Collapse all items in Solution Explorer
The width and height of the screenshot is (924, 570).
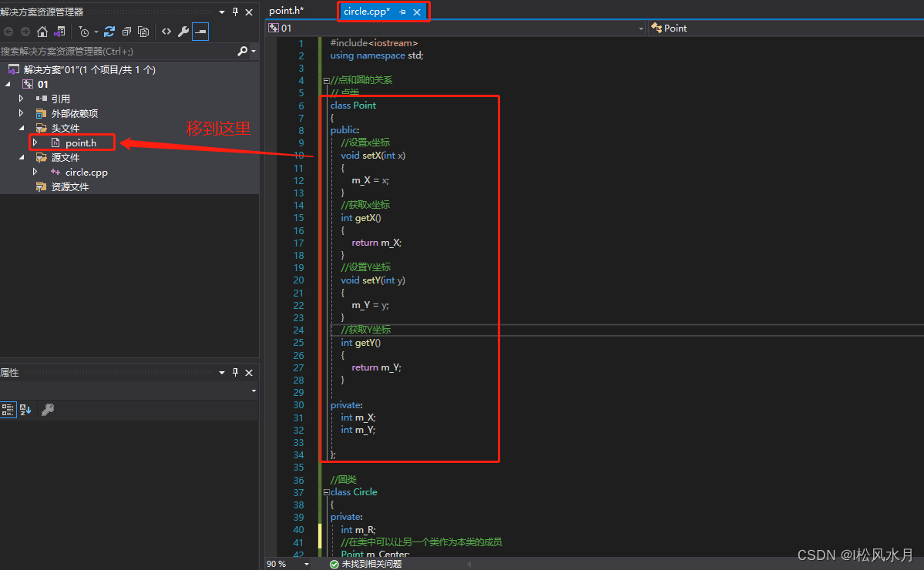pyautogui.click(x=126, y=32)
